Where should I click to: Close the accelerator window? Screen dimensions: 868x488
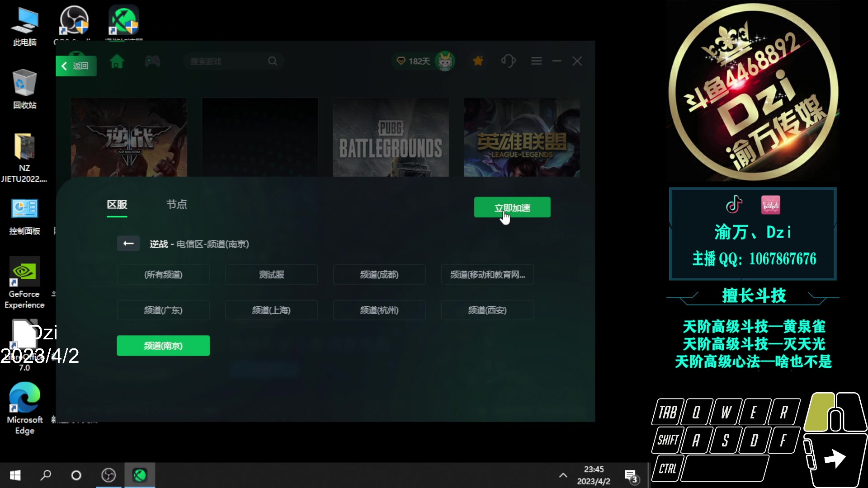click(x=577, y=61)
